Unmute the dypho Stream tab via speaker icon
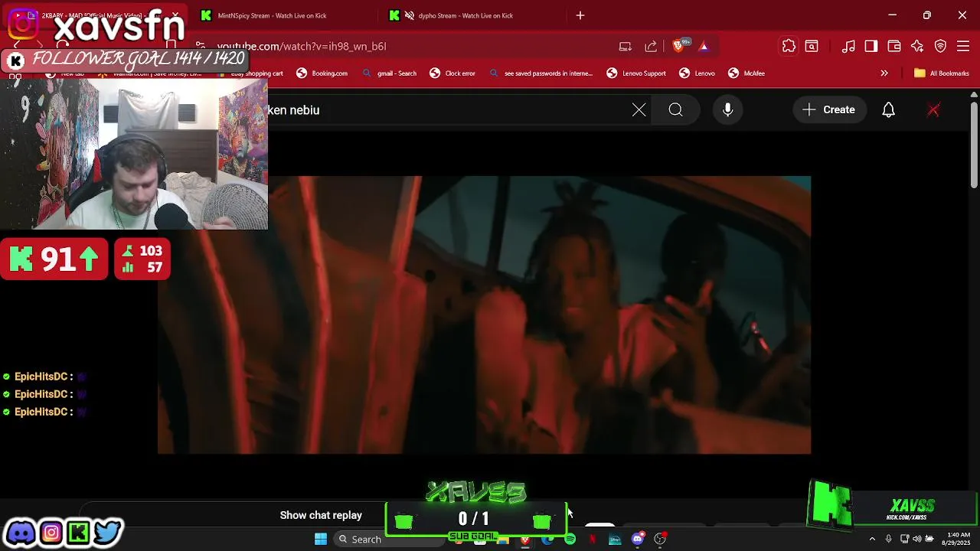980x551 pixels. 410,15
